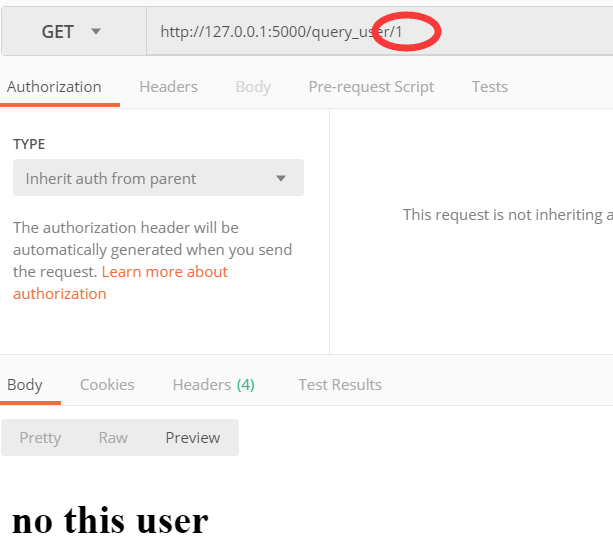
Task: Open the Tests tab
Action: (490, 87)
